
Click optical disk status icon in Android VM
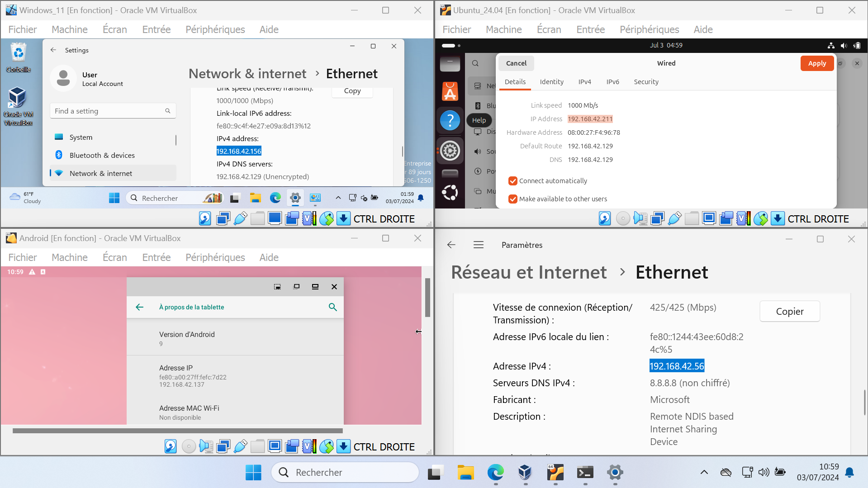pos(189,447)
